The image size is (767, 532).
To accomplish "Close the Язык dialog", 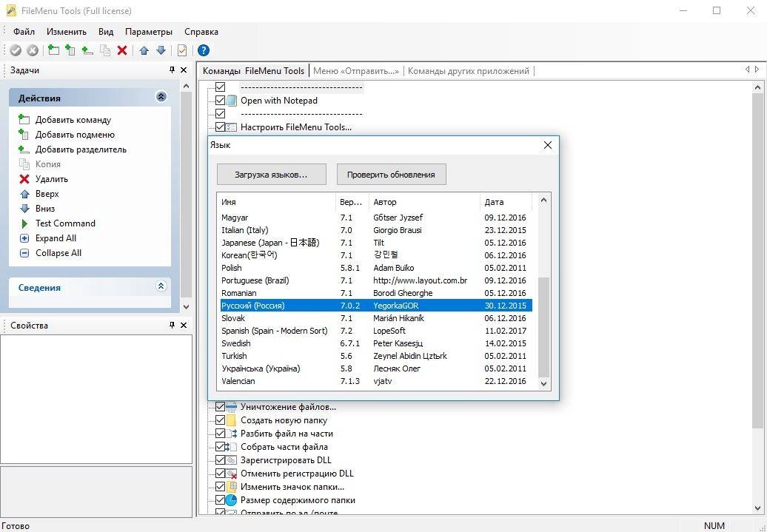I will pyautogui.click(x=548, y=145).
